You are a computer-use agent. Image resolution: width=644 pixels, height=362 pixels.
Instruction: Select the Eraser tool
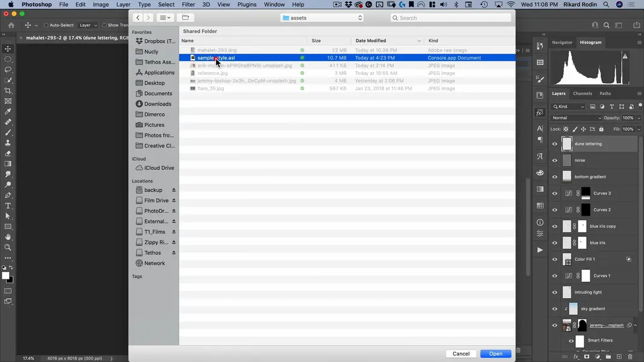click(8, 154)
